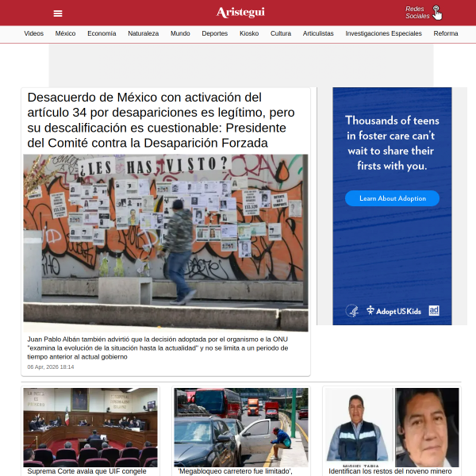Go to the México section
The image size is (476, 476).
click(x=65, y=33)
